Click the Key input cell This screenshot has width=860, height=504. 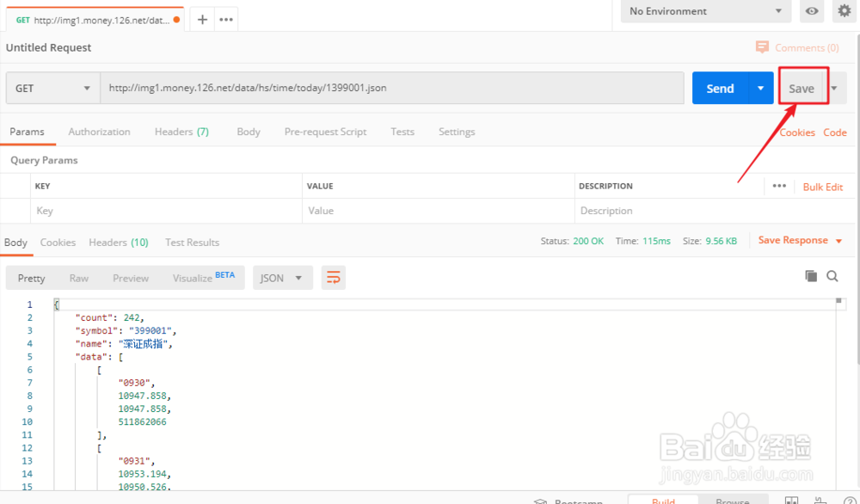pyautogui.click(x=166, y=211)
